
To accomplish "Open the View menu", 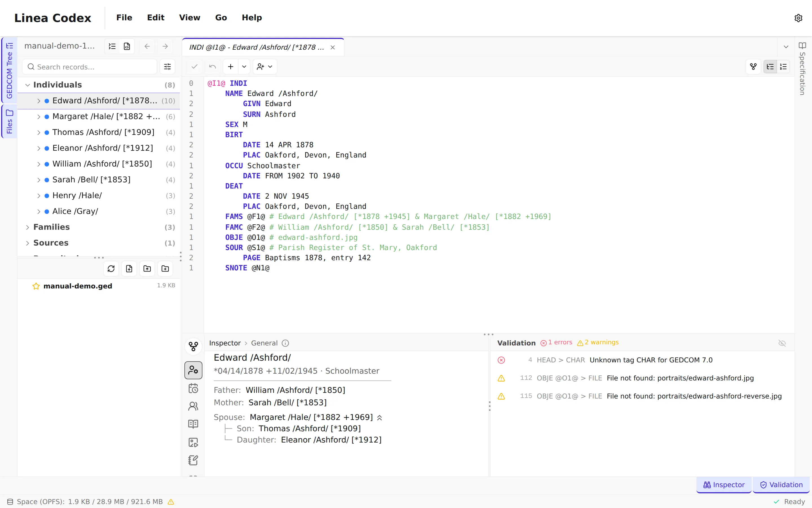I will [x=189, y=18].
